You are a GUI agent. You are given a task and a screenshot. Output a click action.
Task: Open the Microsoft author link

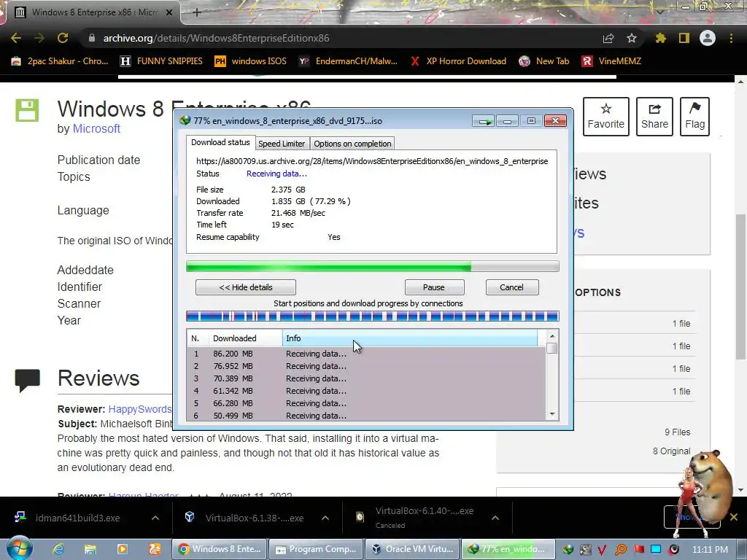click(x=96, y=128)
